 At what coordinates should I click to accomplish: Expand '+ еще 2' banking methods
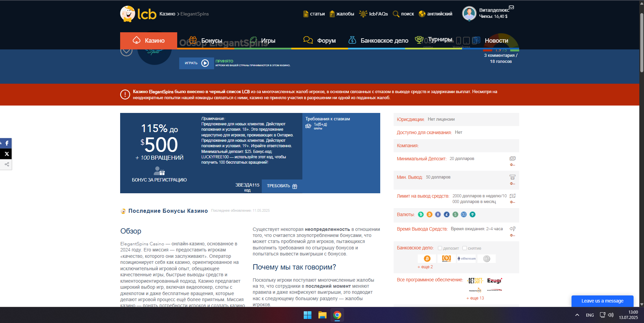(425, 267)
